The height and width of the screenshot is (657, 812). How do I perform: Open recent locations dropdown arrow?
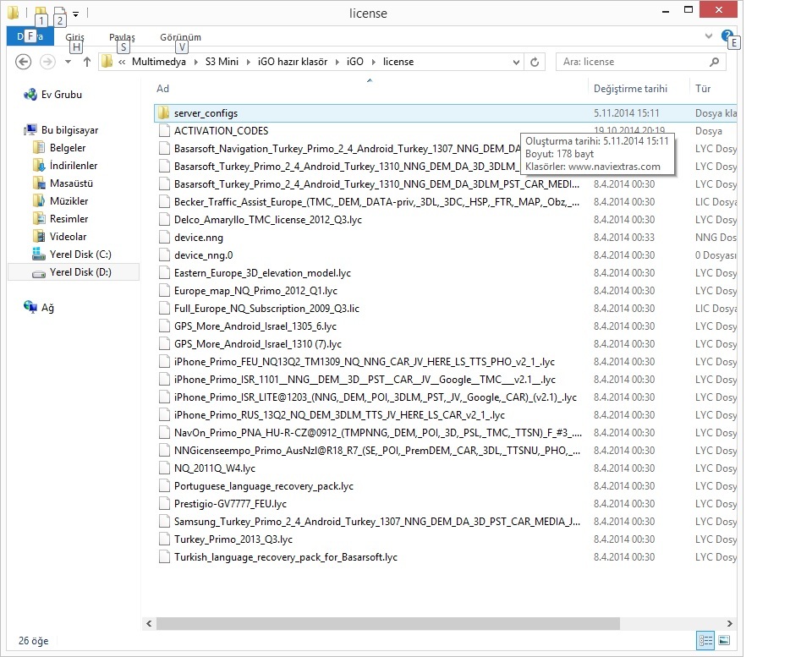pos(68,62)
